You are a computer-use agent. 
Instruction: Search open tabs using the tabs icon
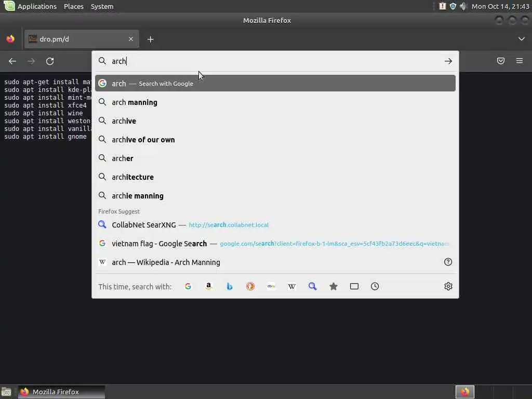354,286
